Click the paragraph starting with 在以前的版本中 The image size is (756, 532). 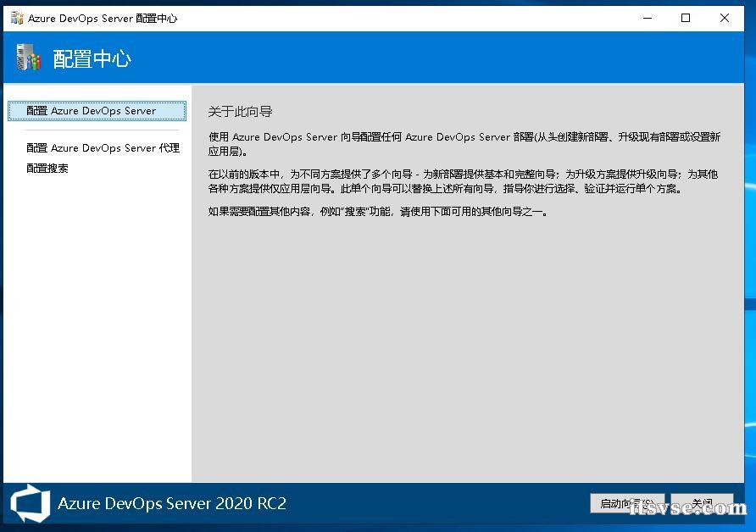coord(463,181)
